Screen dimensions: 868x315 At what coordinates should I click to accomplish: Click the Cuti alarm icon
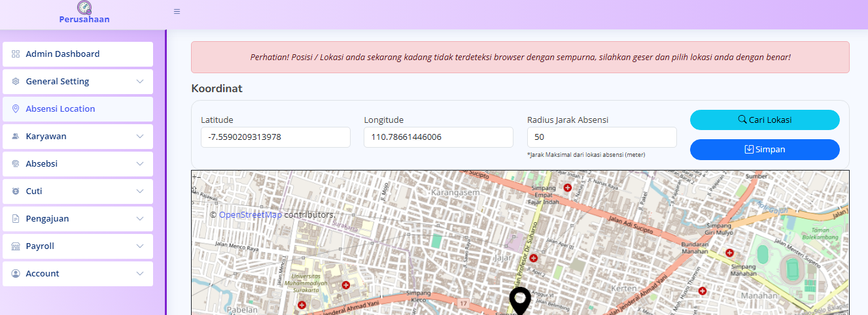click(x=16, y=191)
